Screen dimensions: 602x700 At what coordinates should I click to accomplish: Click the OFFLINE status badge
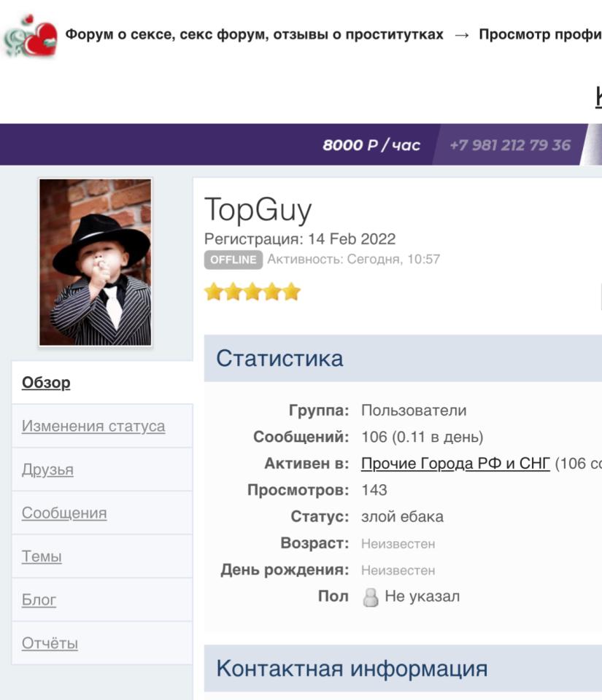pos(233,260)
